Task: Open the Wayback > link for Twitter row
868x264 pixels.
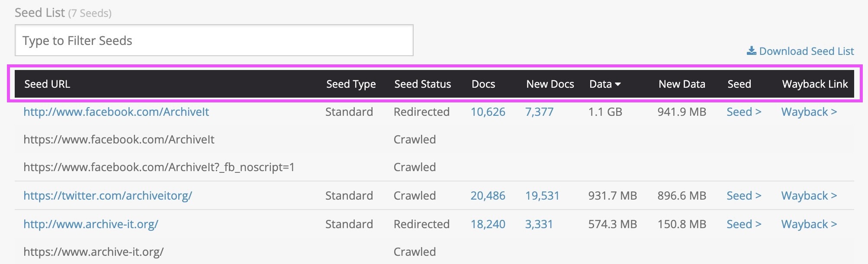Action: [x=809, y=196]
